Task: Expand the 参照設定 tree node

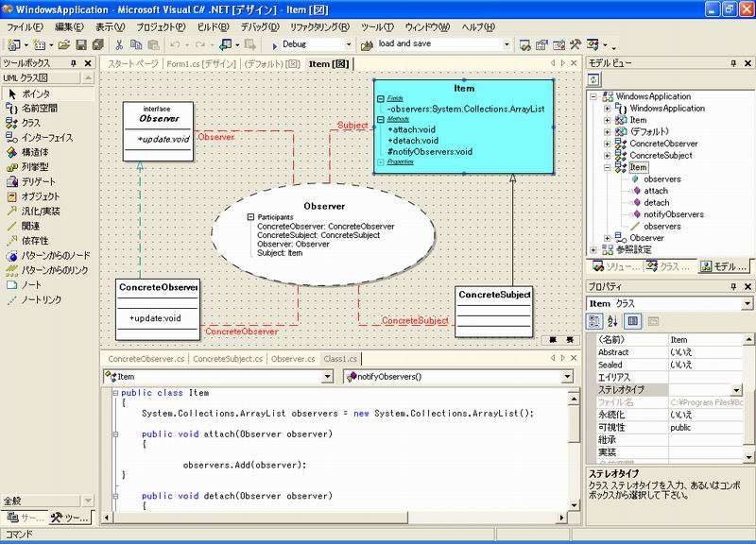Action: coord(593,249)
